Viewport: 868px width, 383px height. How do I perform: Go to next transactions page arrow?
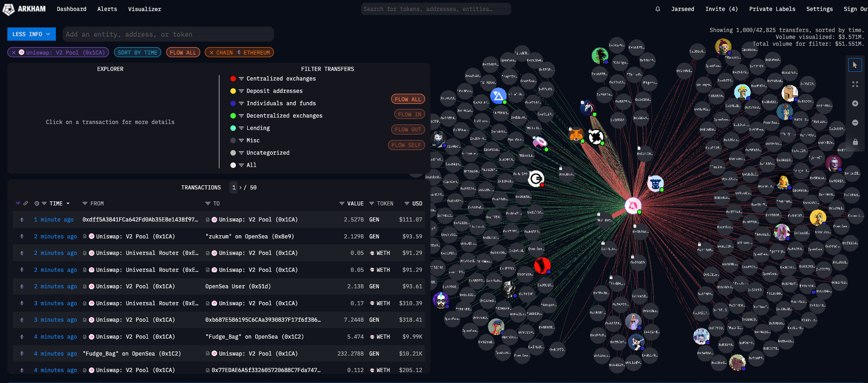click(240, 187)
